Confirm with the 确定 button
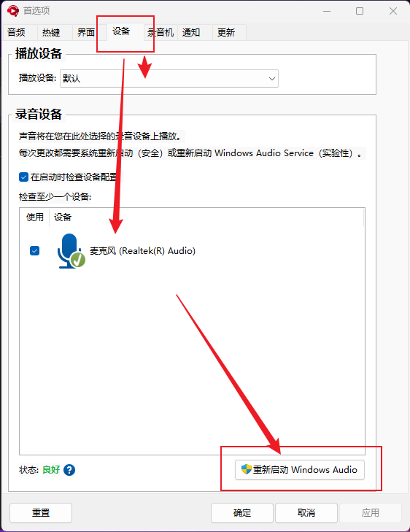The width and height of the screenshot is (410, 532). tap(242, 512)
